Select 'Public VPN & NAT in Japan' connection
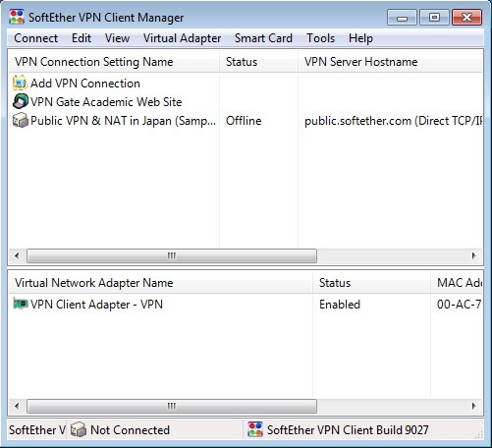 [123, 121]
